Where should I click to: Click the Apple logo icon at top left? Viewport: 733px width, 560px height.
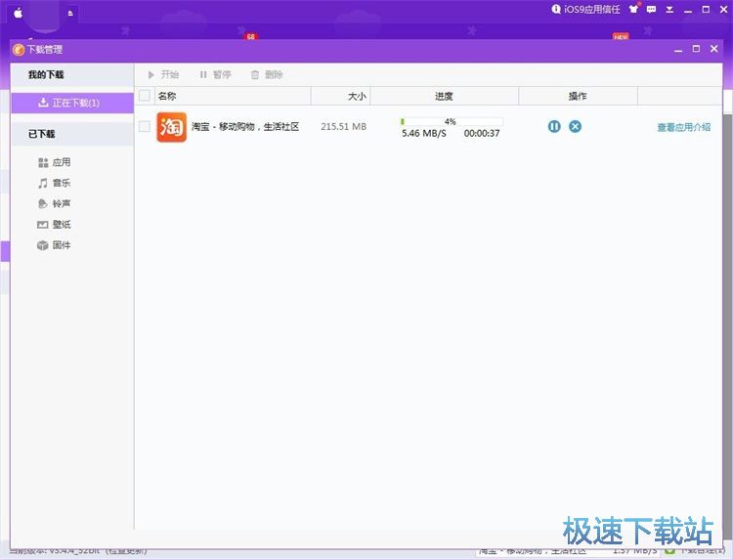click(x=18, y=13)
